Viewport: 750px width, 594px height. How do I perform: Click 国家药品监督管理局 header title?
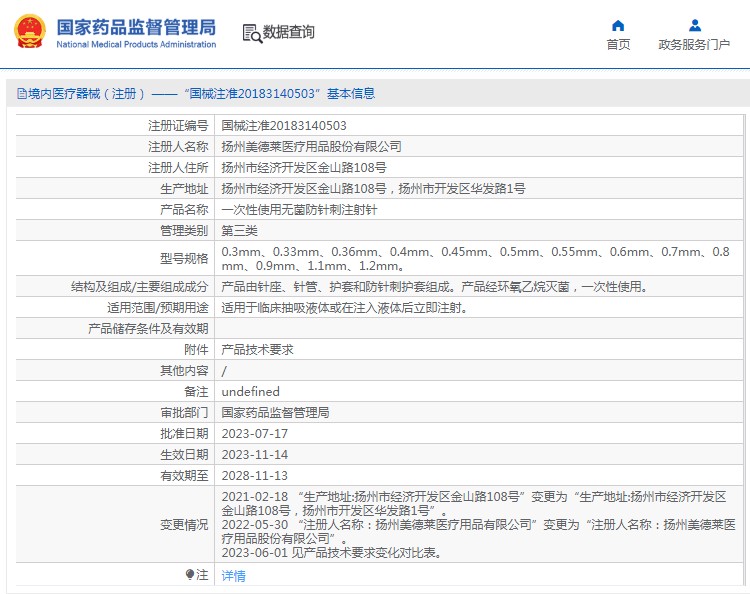click(x=136, y=27)
